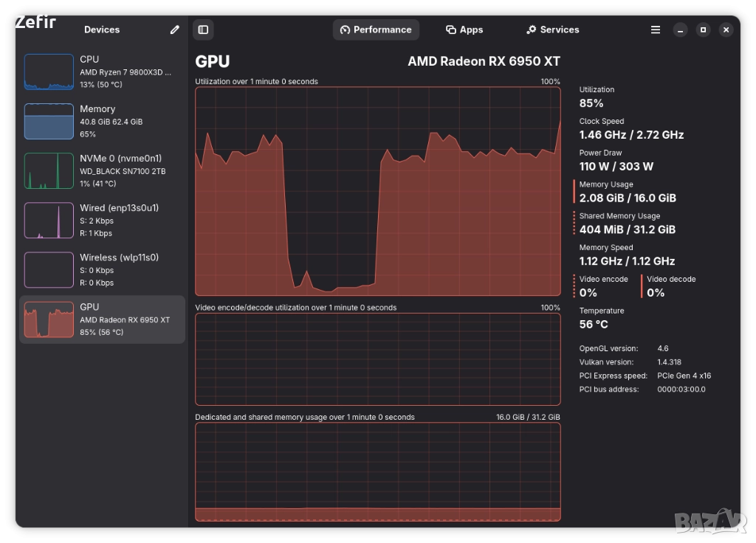Switch to the Services tab
This screenshot has height=543, width=756.
[x=552, y=30]
